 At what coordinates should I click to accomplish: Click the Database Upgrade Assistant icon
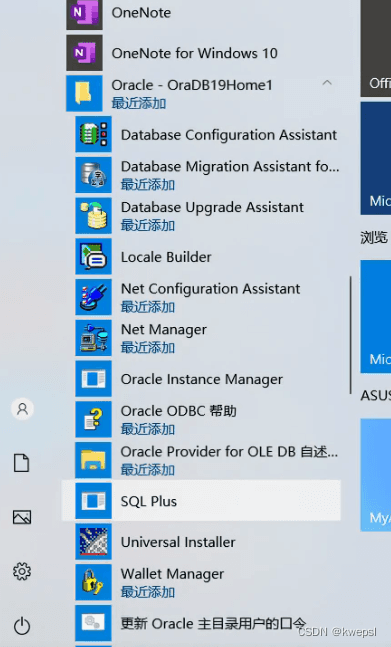coord(93,216)
